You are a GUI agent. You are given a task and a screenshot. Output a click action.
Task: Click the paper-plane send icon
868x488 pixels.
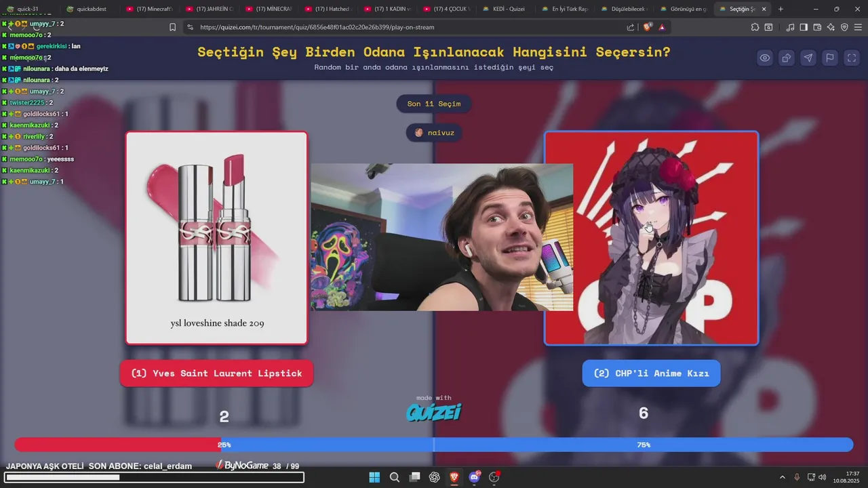808,58
